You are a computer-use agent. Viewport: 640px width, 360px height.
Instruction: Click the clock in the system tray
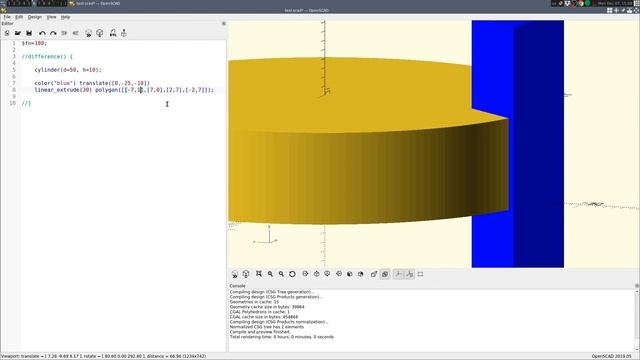[x=615, y=3]
